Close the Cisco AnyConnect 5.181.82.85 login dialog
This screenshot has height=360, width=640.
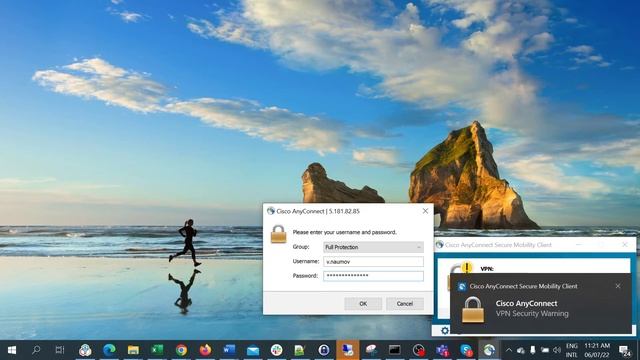tap(425, 211)
